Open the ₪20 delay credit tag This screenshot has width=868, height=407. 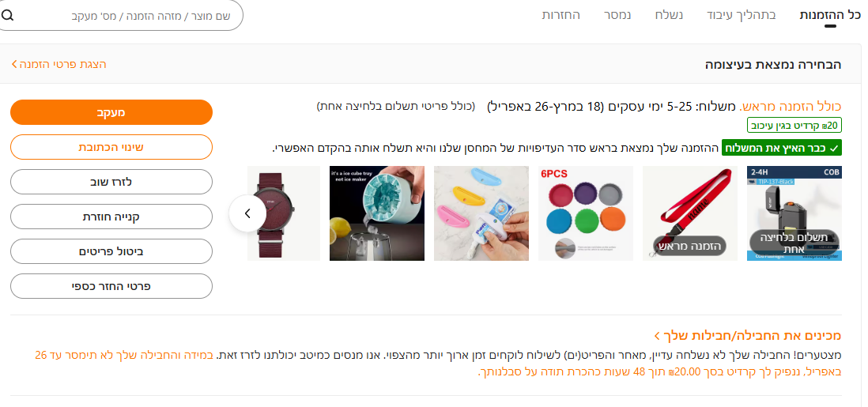pyautogui.click(x=794, y=125)
